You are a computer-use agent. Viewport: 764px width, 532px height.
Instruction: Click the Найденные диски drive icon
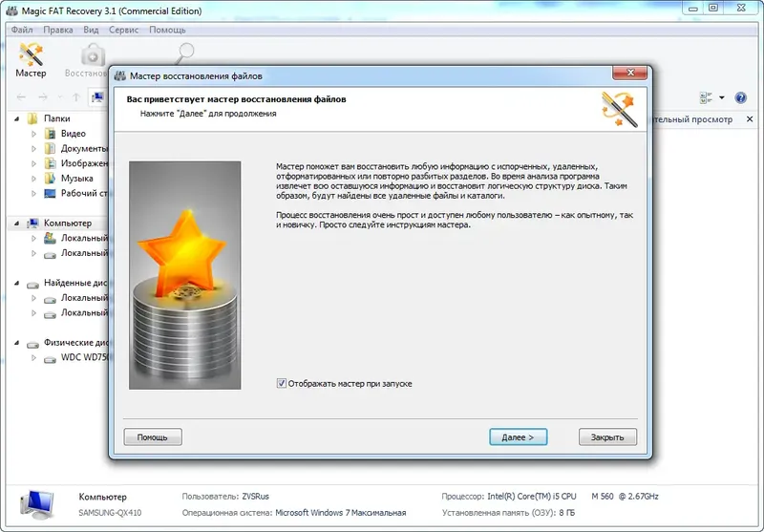pyautogui.click(x=32, y=284)
